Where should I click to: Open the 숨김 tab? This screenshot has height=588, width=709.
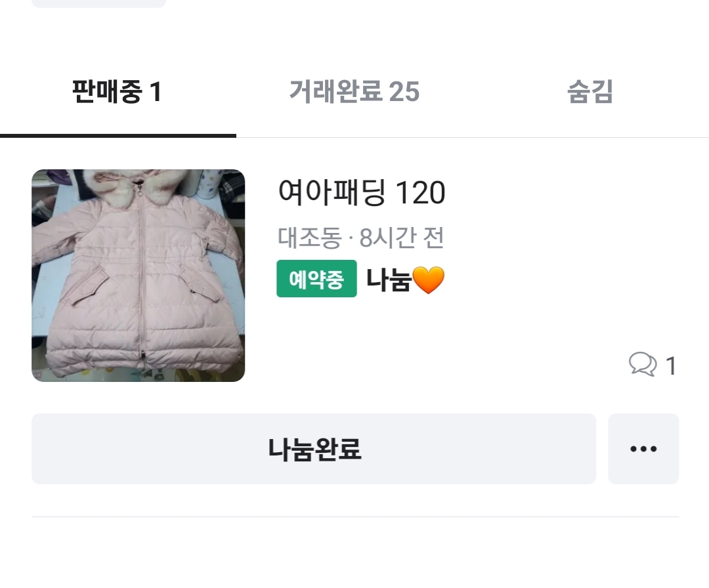(590, 92)
